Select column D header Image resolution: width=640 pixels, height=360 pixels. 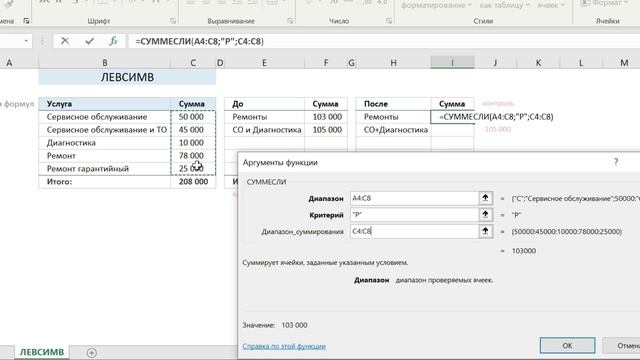pos(220,63)
